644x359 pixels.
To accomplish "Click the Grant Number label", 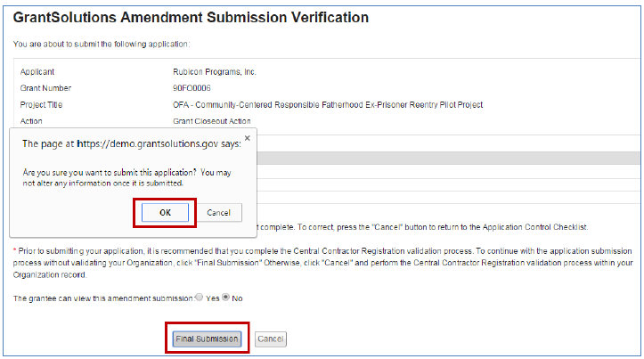I will (x=45, y=88).
